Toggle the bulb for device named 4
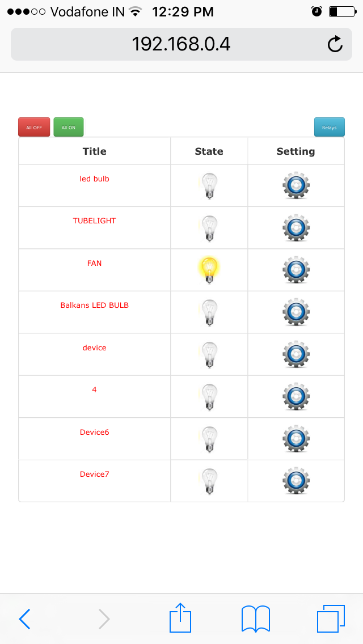 pos(209,396)
